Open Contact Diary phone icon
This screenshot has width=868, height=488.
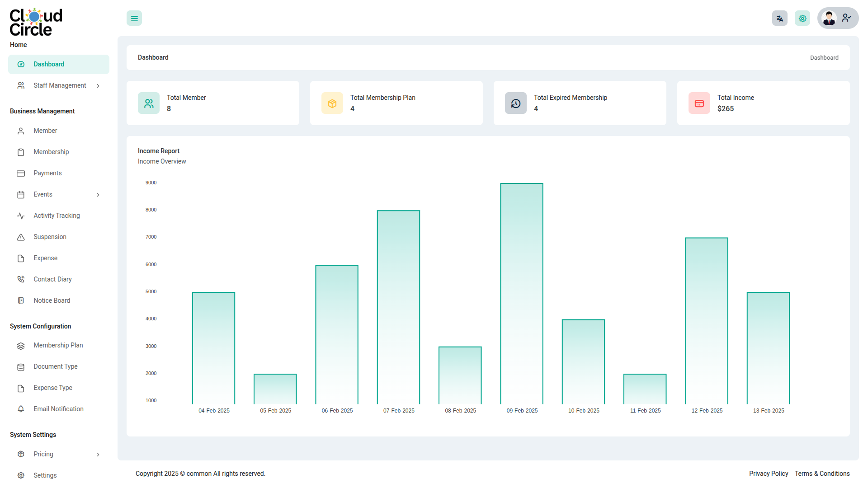[x=21, y=280]
